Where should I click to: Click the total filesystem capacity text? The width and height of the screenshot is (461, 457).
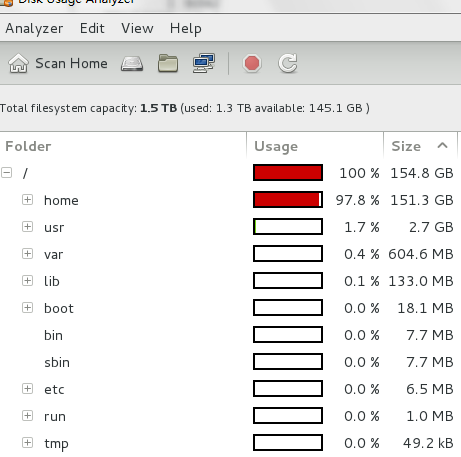pos(185,108)
